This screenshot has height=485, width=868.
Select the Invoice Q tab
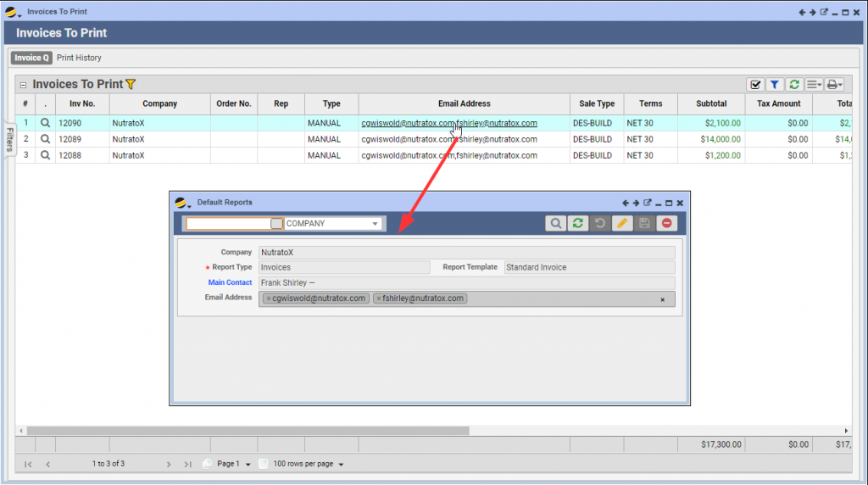(x=31, y=58)
